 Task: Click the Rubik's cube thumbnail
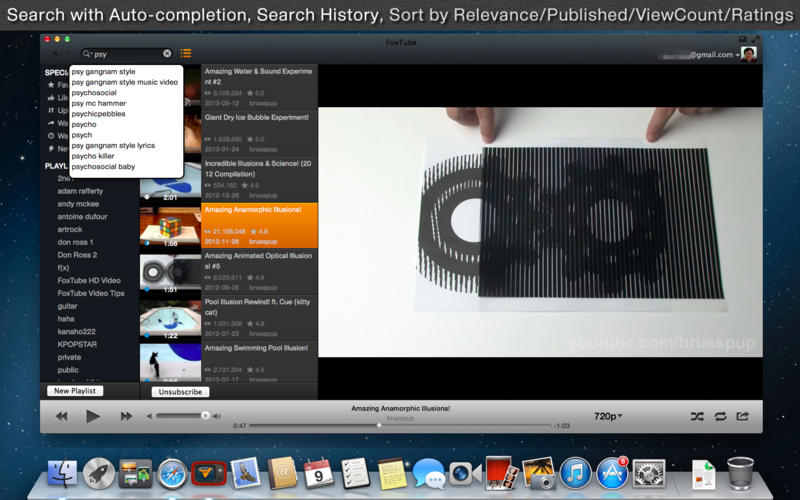click(x=170, y=227)
